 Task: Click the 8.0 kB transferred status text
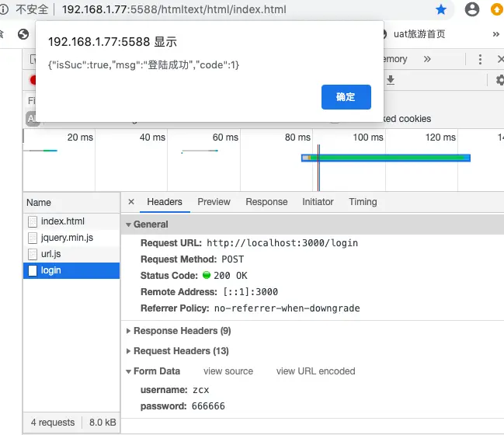click(x=103, y=423)
